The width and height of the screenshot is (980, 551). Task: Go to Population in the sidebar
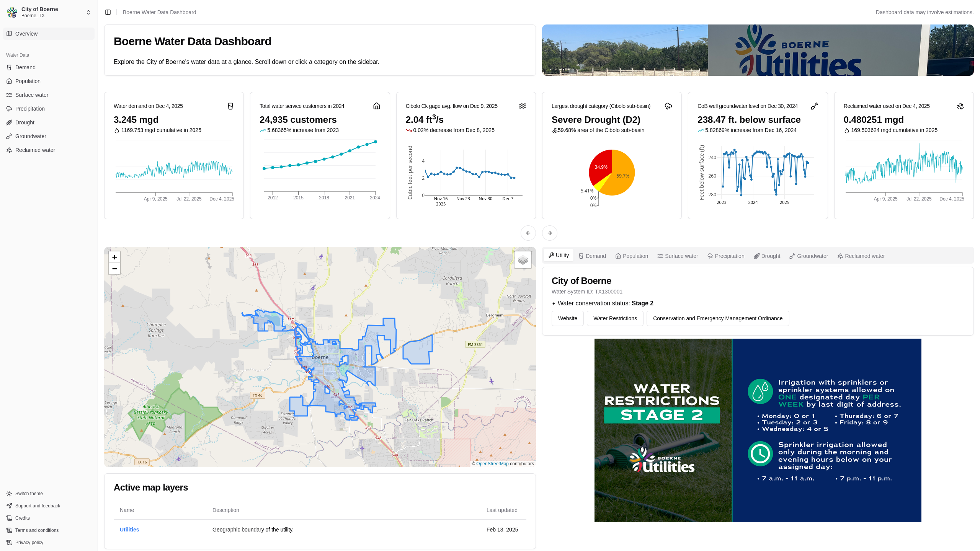pyautogui.click(x=49, y=81)
